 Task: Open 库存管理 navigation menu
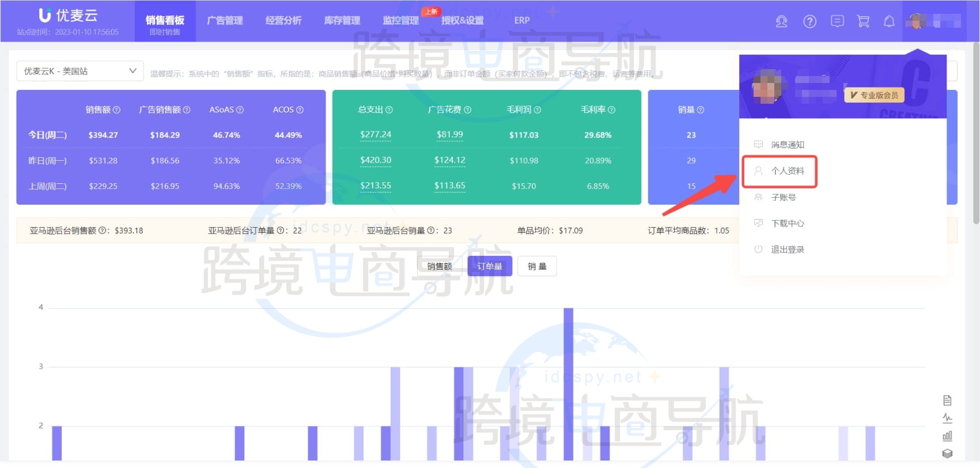pyautogui.click(x=342, y=21)
